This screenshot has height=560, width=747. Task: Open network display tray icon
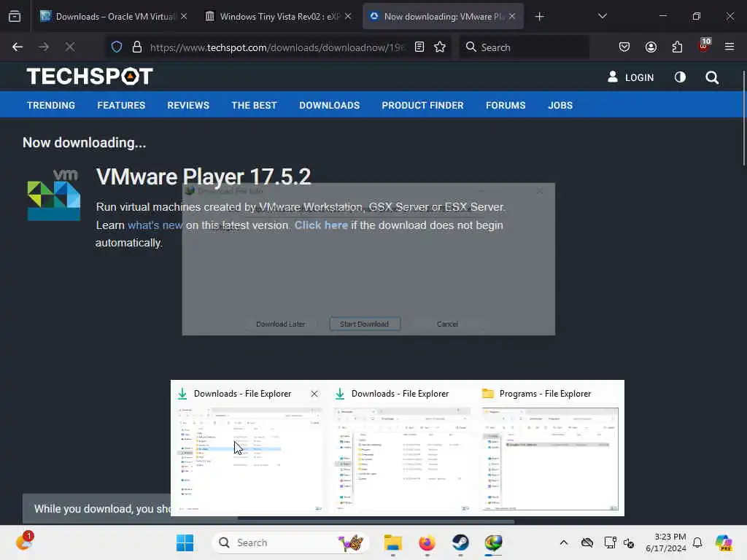pyautogui.click(x=610, y=542)
